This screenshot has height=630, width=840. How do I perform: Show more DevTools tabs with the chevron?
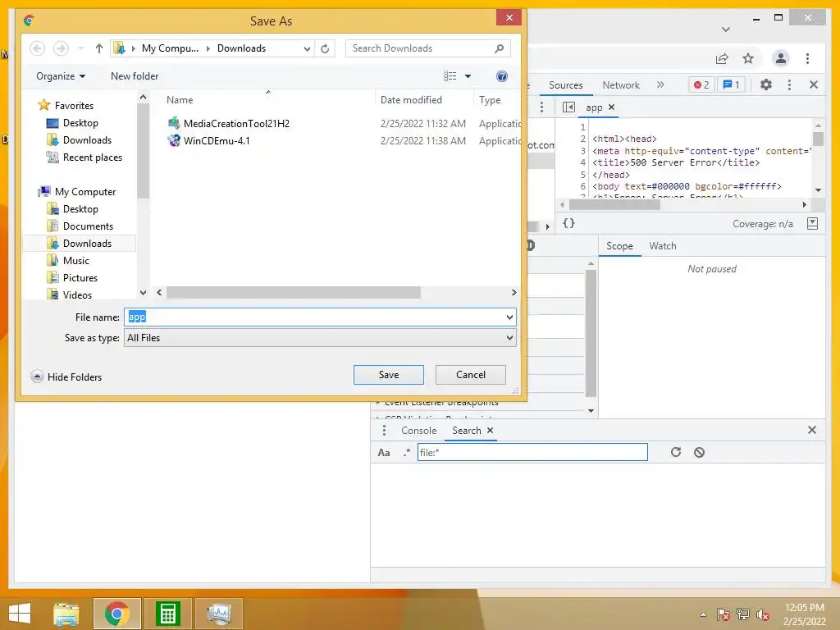pos(660,84)
